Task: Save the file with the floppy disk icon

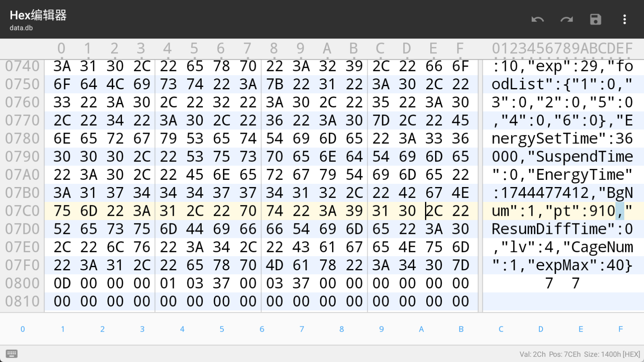Action: click(596, 19)
